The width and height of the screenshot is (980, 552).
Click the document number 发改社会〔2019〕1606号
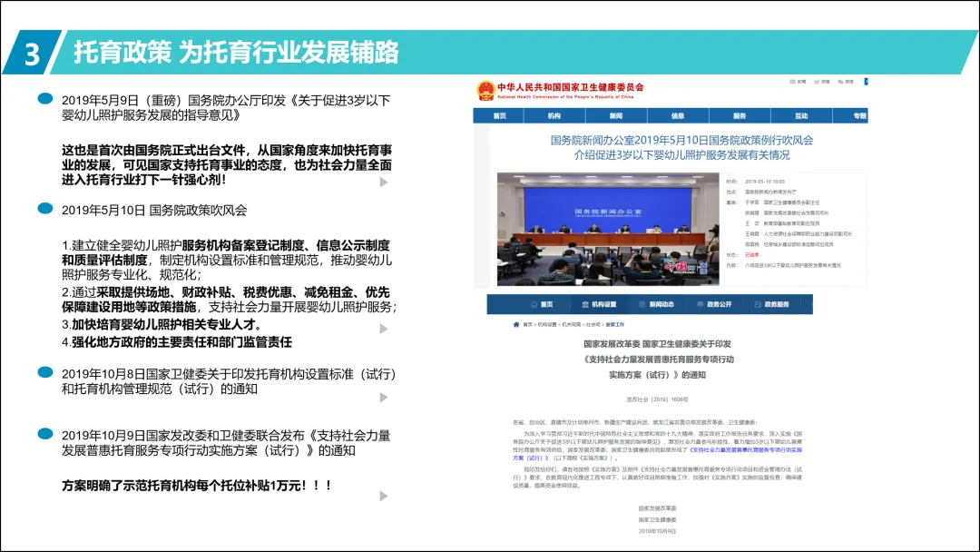(657, 399)
